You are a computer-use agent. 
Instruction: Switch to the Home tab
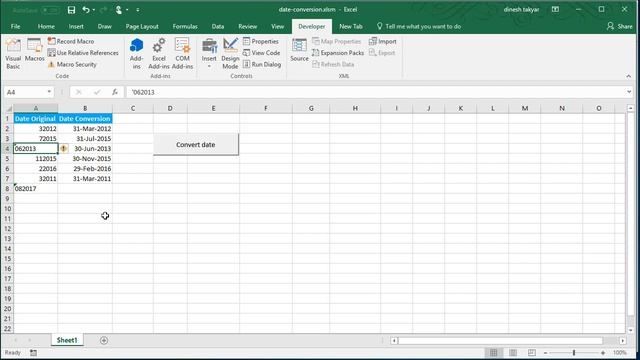click(46, 26)
